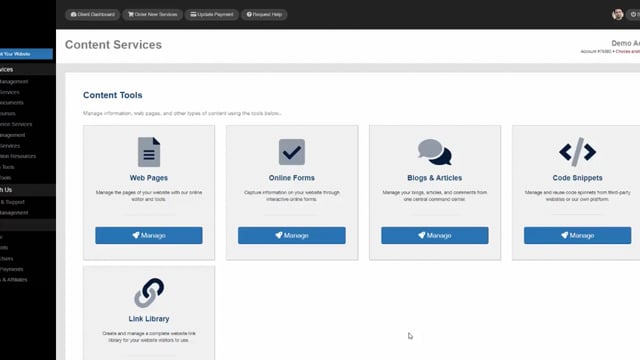640x360 pixels.
Task: Click the Link Library description text
Action: 149,337
